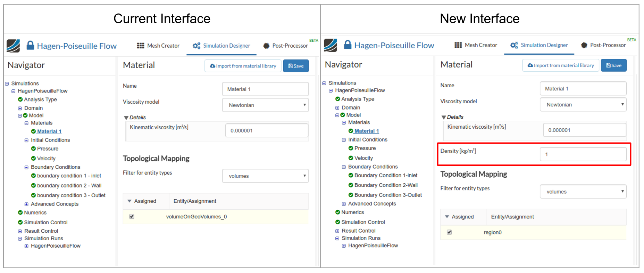Click the Mesh Creator grid icon in Current Interface
This screenshot has height=273, width=644.
coord(140,46)
